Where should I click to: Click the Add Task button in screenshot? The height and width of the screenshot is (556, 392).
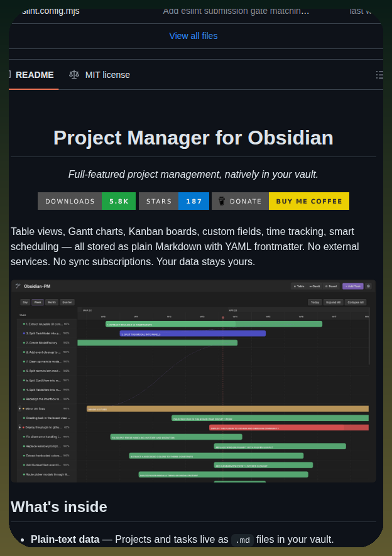[x=352, y=286]
